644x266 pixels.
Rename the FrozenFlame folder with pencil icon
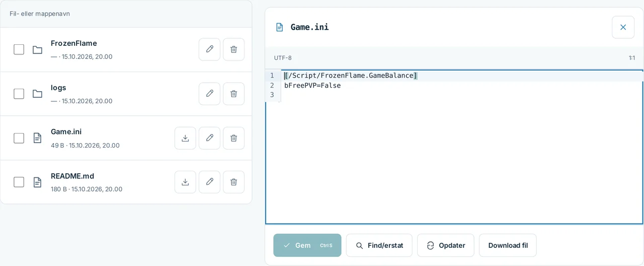click(209, 49)
